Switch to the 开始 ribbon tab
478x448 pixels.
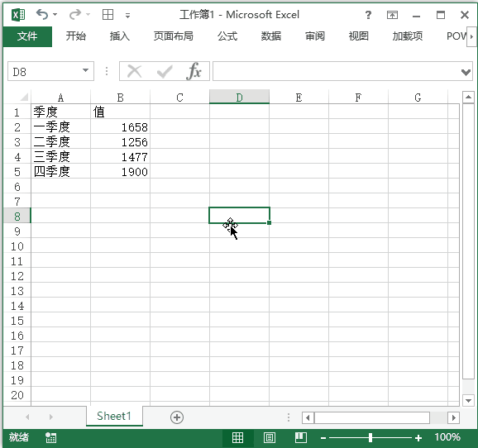[x=76, y=36]
